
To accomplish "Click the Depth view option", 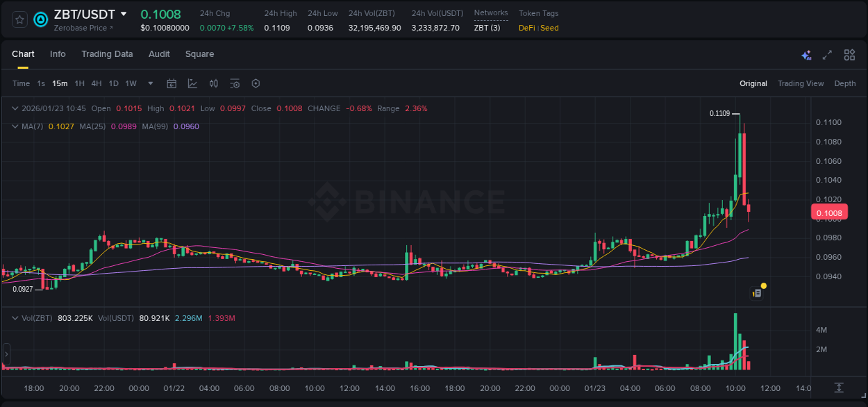I will tap(845, 83).
